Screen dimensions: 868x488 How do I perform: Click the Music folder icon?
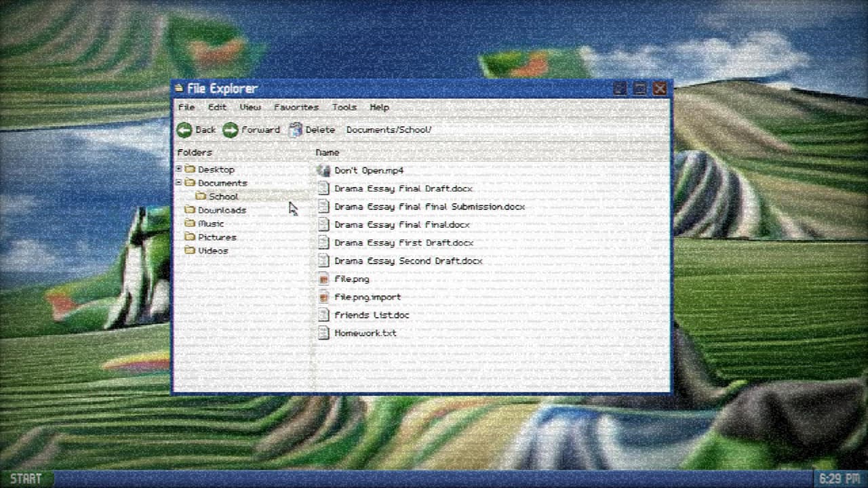pos(190,224)
